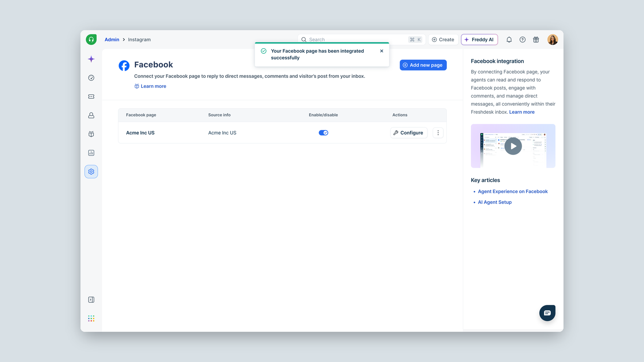644x362 pixels.
Task: Open Learn more link under Facebook description
Action: pyautogui.click(x=150, y=86)
